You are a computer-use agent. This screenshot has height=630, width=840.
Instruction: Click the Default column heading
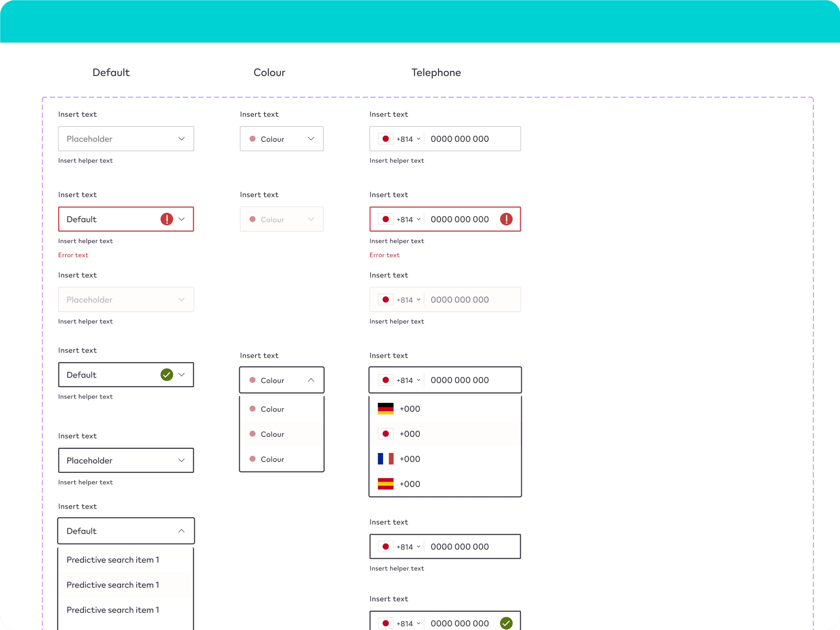click(x=111, y=72)
